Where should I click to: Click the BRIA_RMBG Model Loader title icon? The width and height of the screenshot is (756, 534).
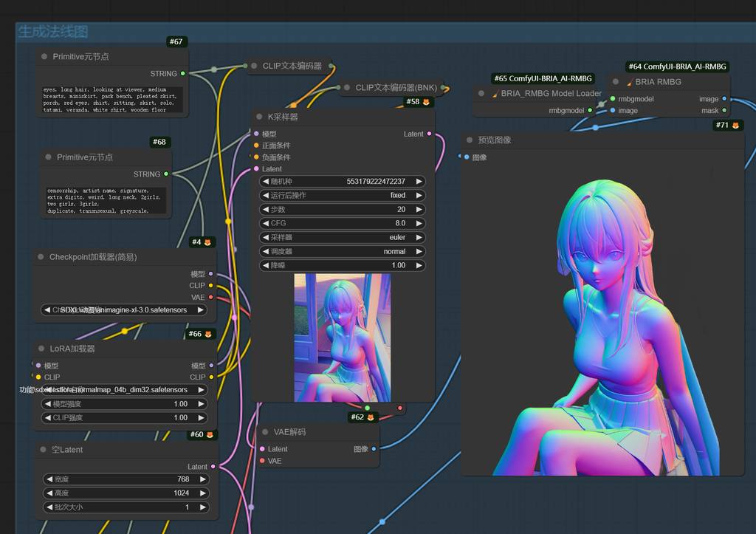(495, 94)
